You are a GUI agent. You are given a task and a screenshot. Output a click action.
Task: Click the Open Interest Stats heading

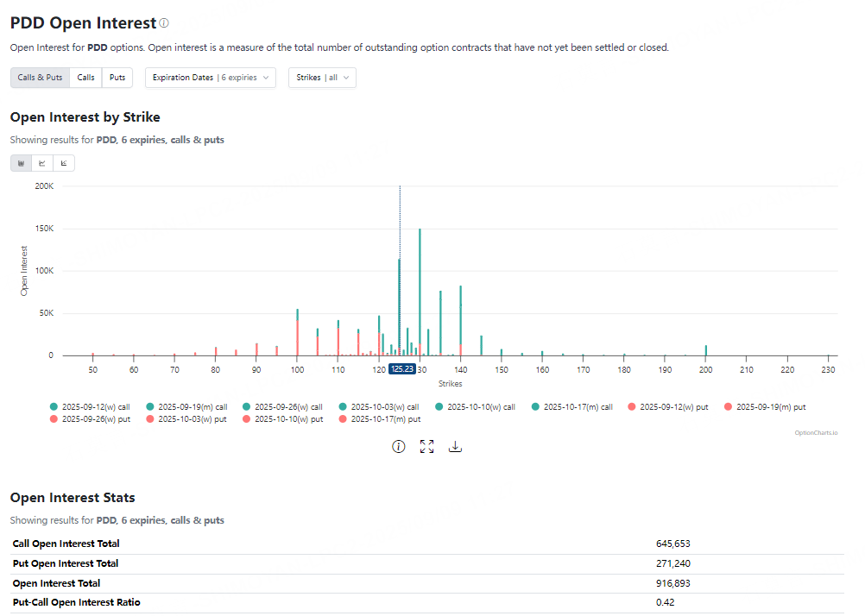tap(73, 498)
